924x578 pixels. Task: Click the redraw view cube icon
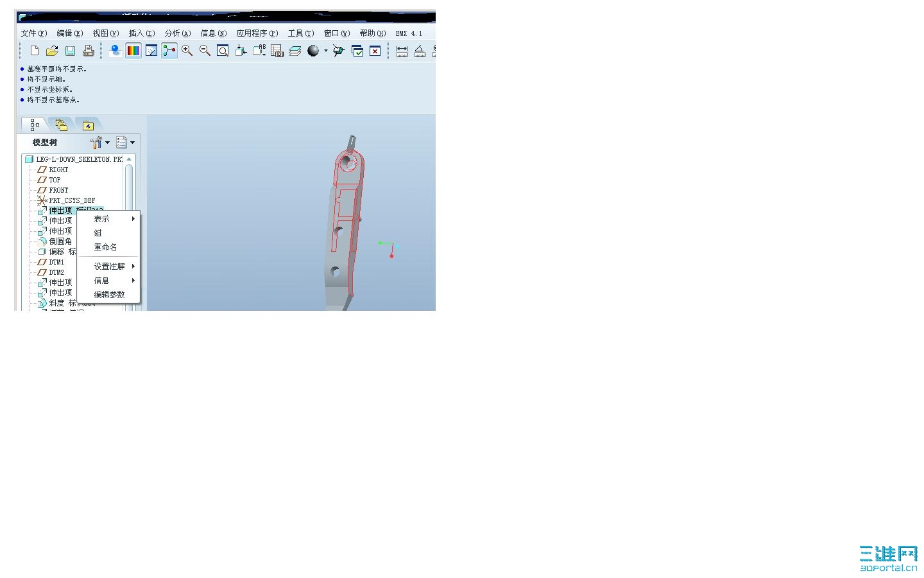point(339,51)
